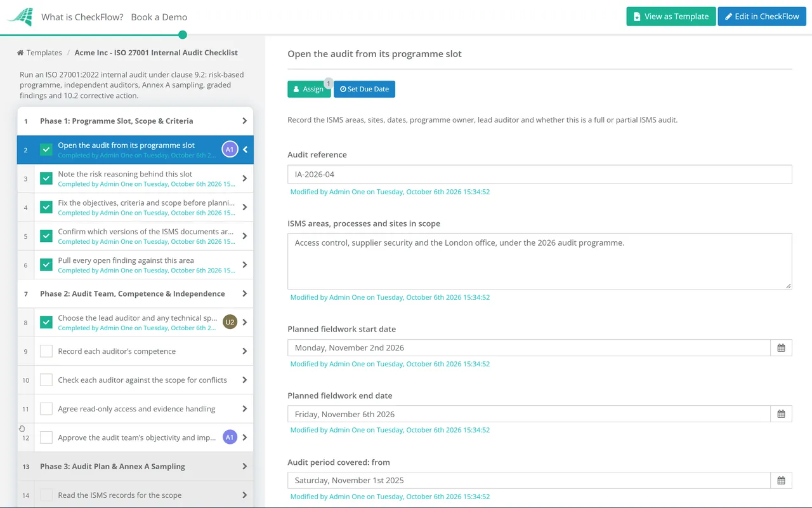Open calendar picker for fieldwork end date

coord(781,414)
